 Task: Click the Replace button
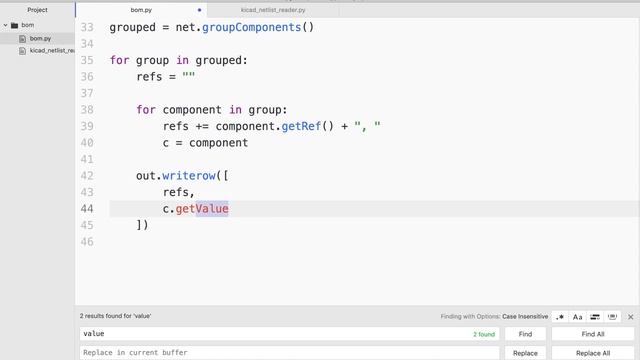(x=525, y=353)
